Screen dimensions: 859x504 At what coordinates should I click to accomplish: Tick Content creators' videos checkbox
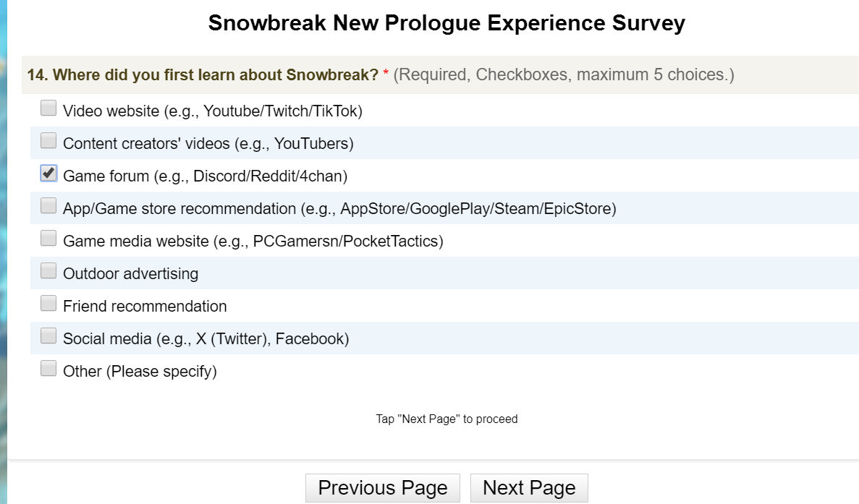[x=48, y=140]
